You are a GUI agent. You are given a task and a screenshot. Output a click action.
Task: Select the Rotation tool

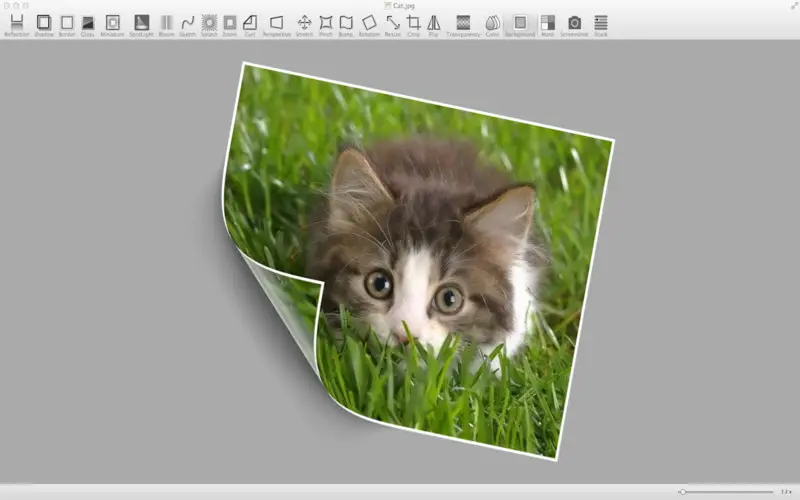[x=369, y=26]
